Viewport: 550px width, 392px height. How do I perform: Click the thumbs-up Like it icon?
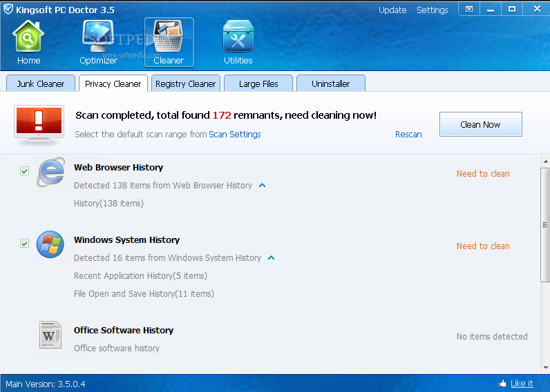(x=502, y=383)
